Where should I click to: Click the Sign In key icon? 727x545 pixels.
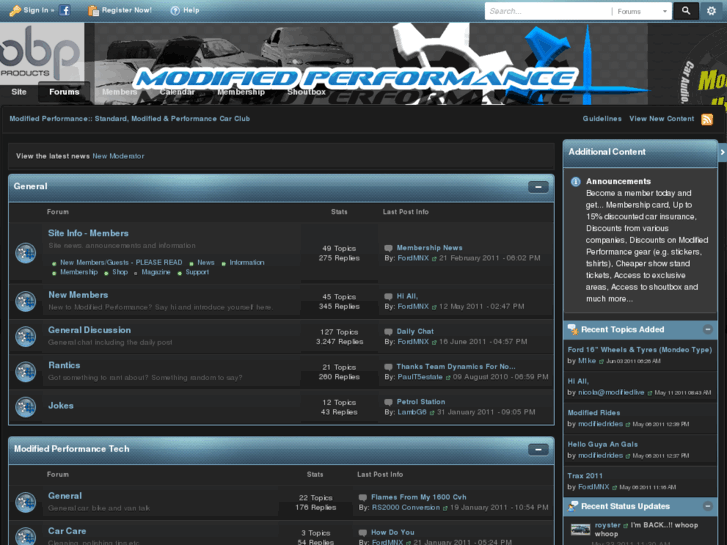[x=15, y=10]
